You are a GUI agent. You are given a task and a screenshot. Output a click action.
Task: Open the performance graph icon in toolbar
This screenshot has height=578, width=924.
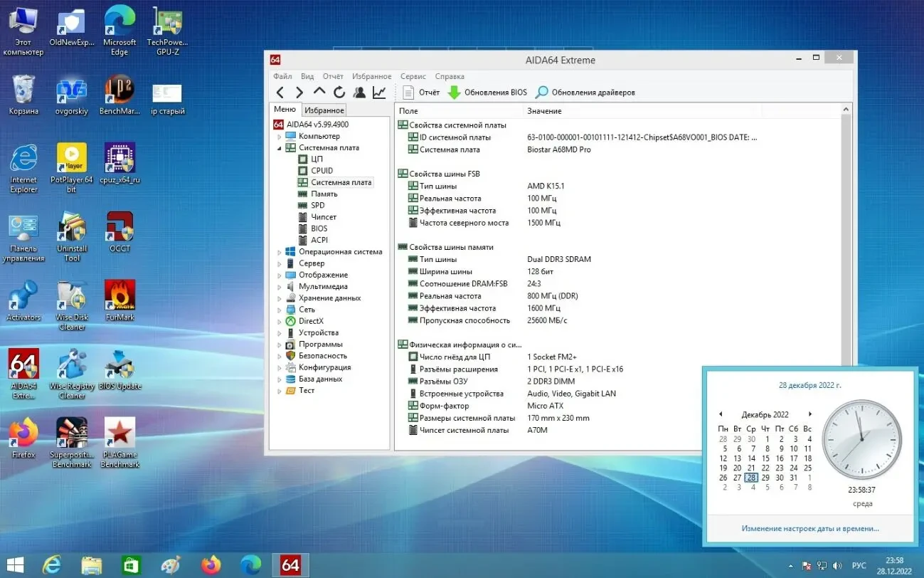379,92
